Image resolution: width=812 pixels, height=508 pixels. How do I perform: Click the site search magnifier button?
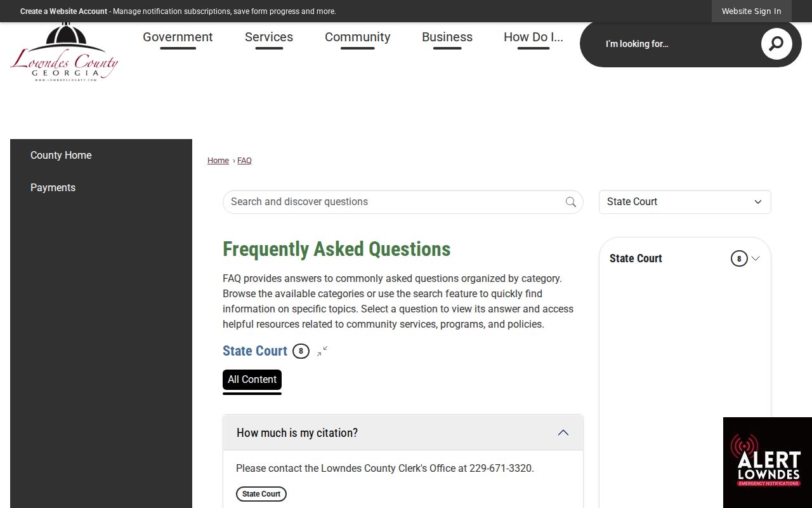[x=776, y=44]
